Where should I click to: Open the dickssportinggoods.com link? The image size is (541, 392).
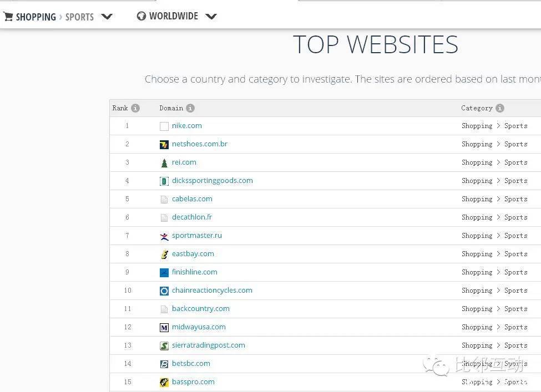pos(212,181)
